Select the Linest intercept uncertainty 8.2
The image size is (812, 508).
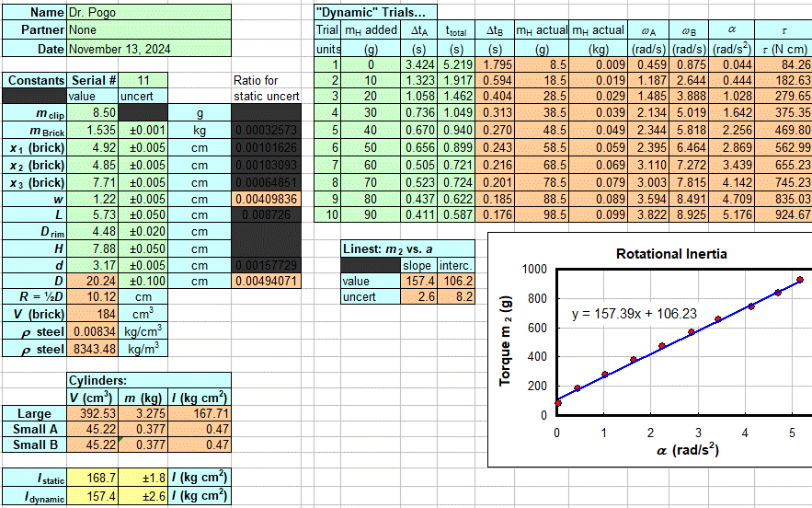click(457, 298)
